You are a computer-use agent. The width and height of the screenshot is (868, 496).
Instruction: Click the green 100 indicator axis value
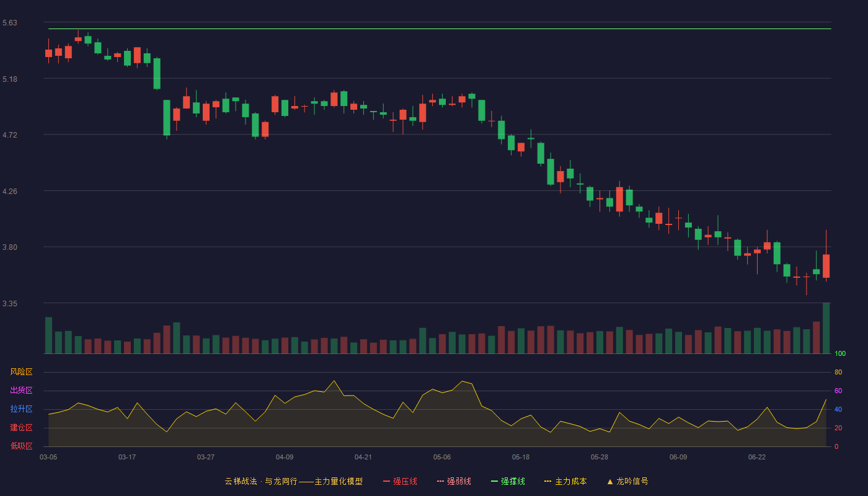tap(840, 354)
